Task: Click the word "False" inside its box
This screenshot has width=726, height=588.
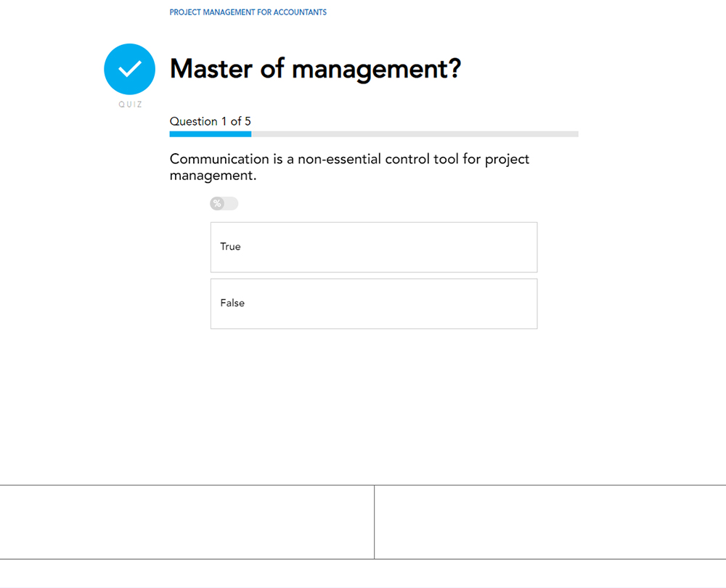Action: (232, 303)
